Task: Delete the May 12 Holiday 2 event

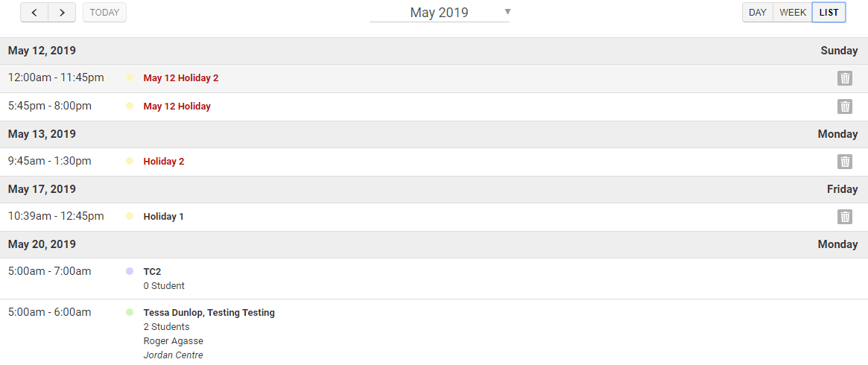Action: pyautogui.click(x=844, y=78)
